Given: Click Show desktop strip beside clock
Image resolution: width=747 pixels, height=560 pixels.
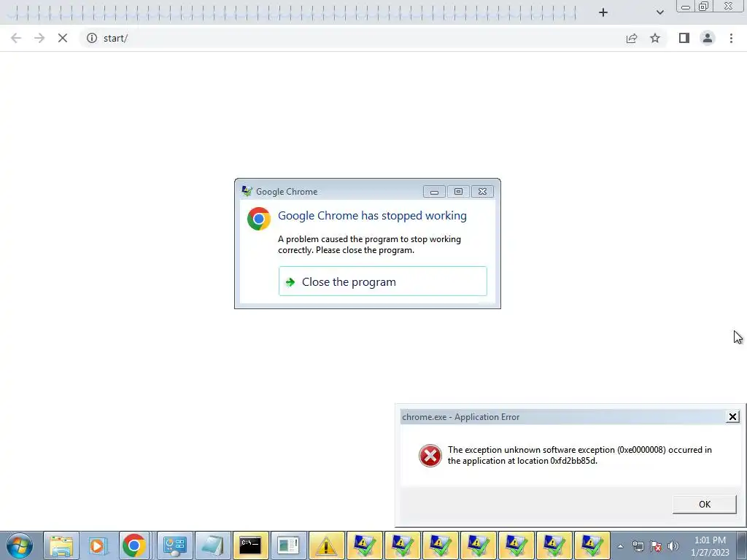Looking at the screenshot, I should point(742,545).
